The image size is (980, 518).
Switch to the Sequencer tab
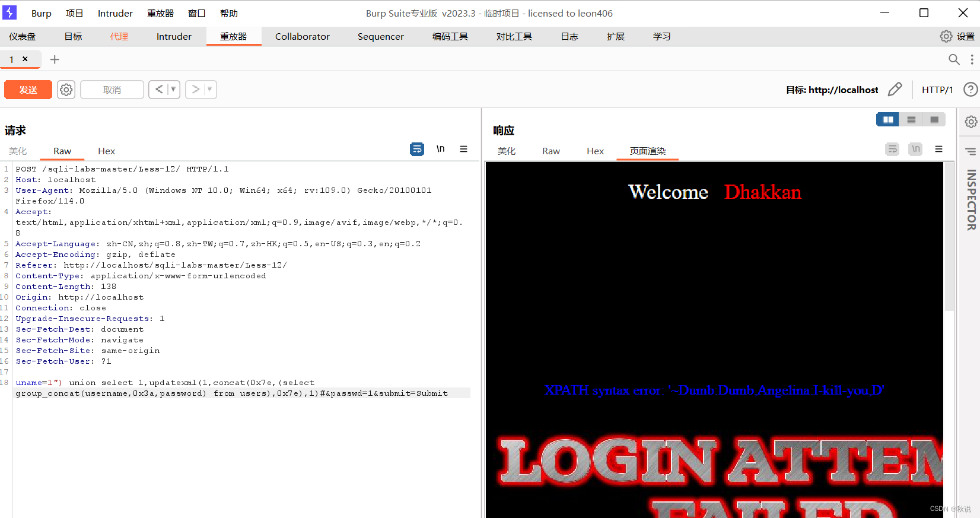(380, 36)
